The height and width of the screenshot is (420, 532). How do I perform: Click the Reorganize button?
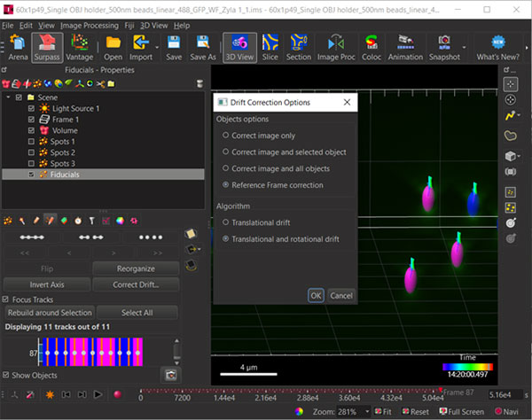click(x=136, y=268)
